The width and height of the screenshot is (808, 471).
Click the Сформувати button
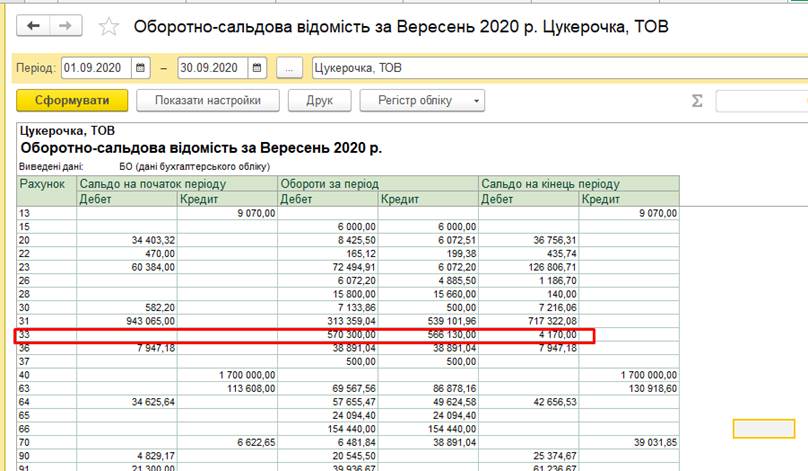click(72, 100)
